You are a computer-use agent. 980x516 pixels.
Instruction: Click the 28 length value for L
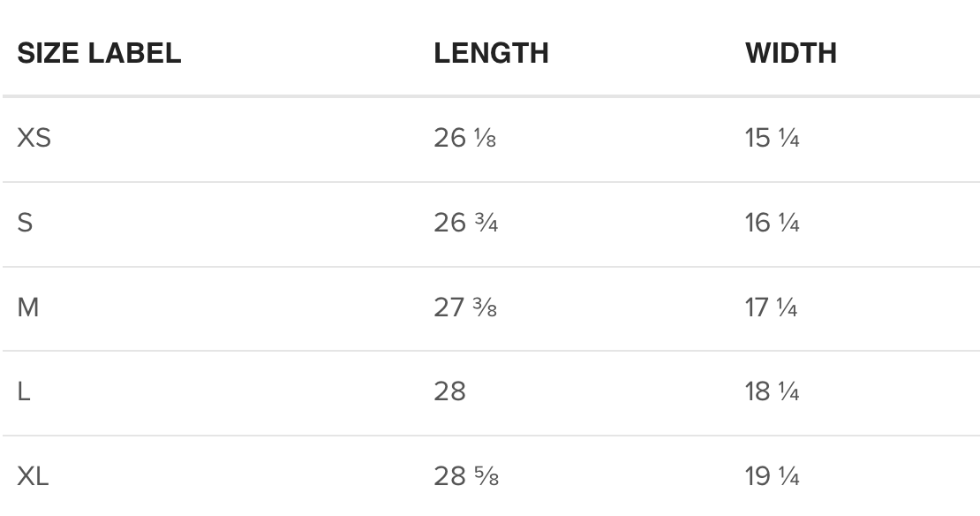click(450, 391)
